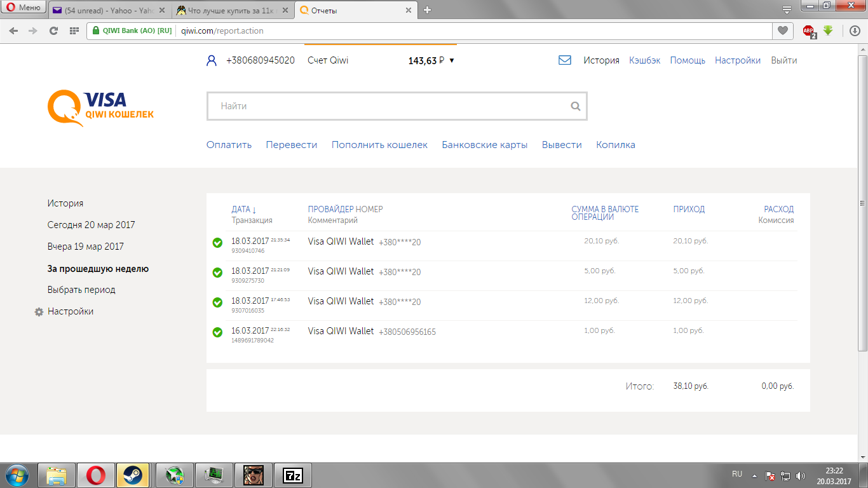Open the Opera Меню button

point(24,8)
